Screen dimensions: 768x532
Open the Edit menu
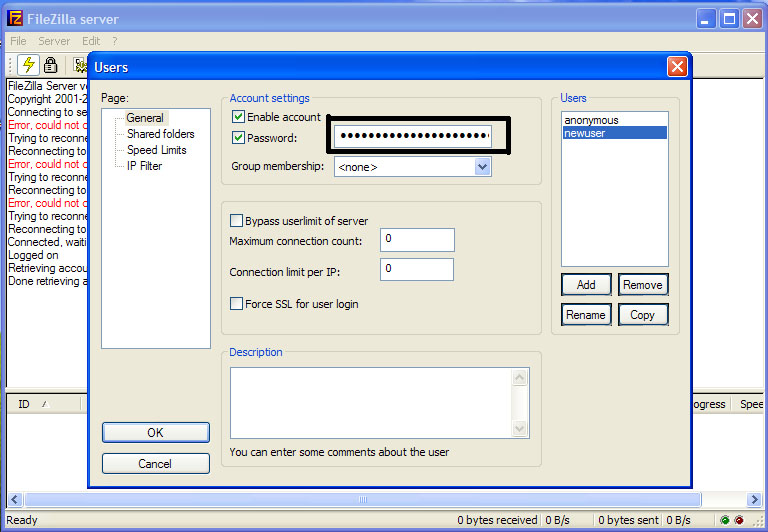point(91,41)
